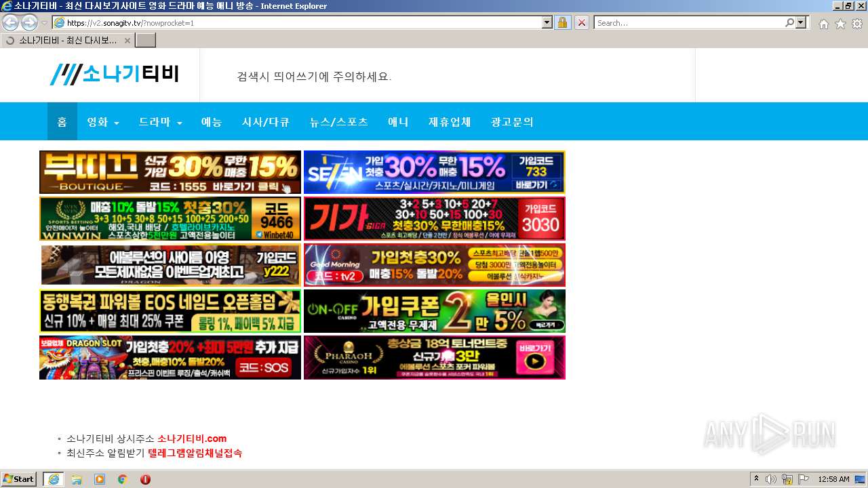Click the Pharaoh Casino banner
This screenshot has height=488, width=868.
[x=435, y=358]
